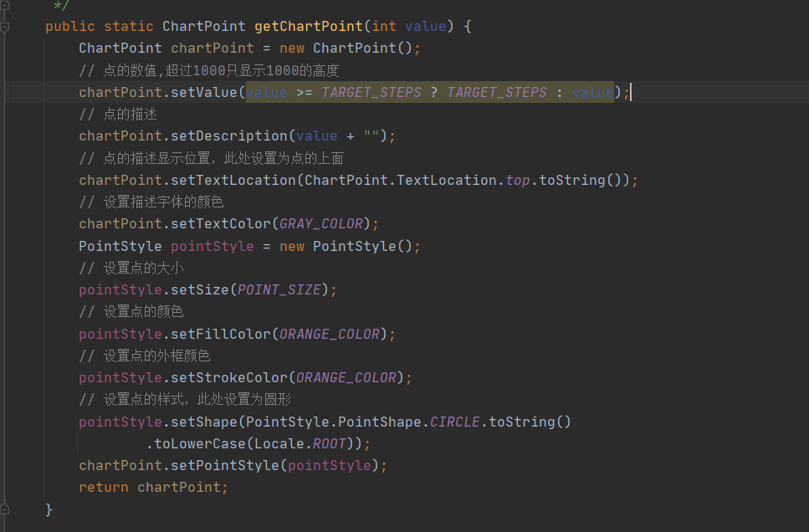The image size is (809, 532).
Task: Click TARGET_STEPS following the >= operator
Action: click(371, 92)
